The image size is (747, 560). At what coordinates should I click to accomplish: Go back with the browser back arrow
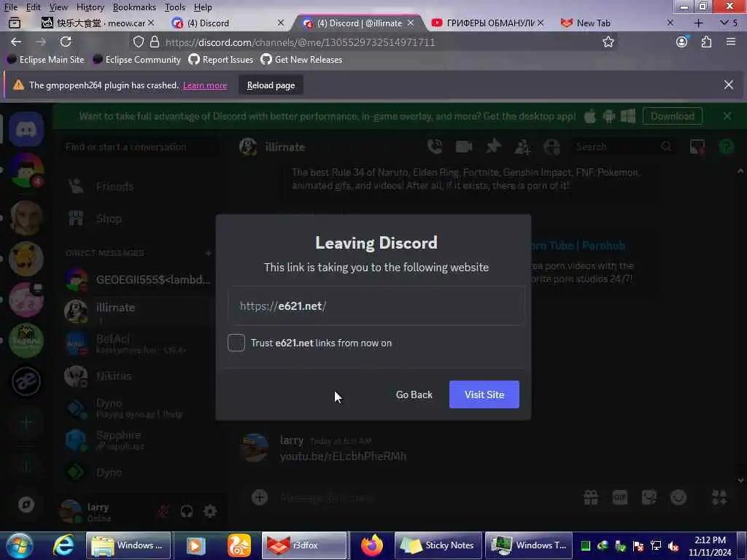pyautogui.click(x=16, y=42)
